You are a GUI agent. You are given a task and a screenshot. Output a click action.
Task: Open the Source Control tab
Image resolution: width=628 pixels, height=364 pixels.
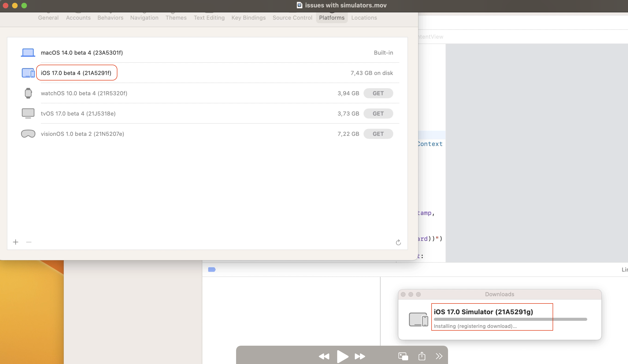(292, 18)
